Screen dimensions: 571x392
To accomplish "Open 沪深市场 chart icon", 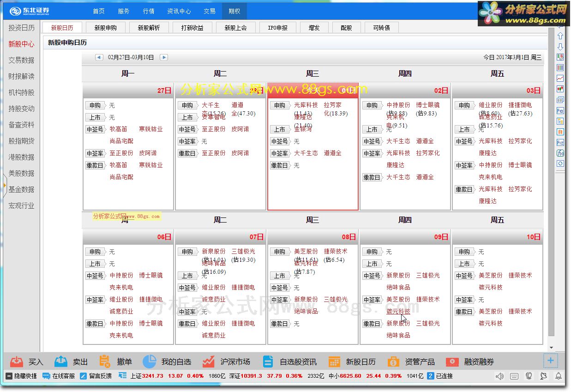I will coord(208,362).
